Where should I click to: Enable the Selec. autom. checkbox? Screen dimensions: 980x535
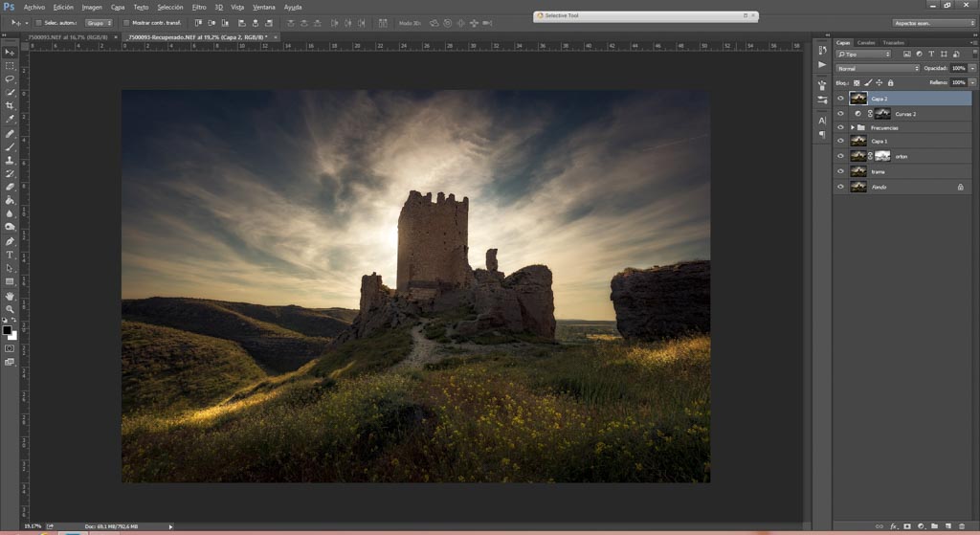38,22
